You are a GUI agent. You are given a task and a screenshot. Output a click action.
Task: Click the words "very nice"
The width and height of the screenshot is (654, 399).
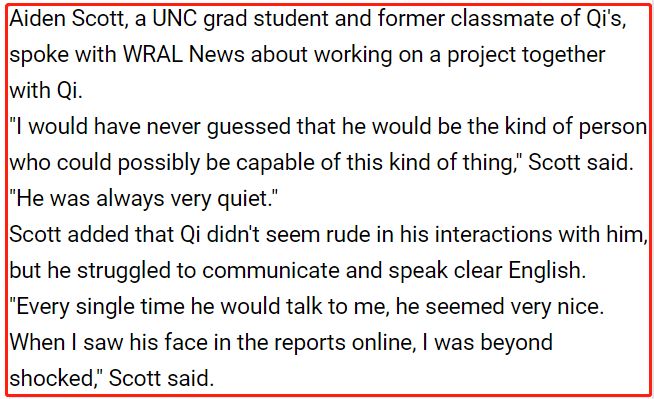point(554,307)
